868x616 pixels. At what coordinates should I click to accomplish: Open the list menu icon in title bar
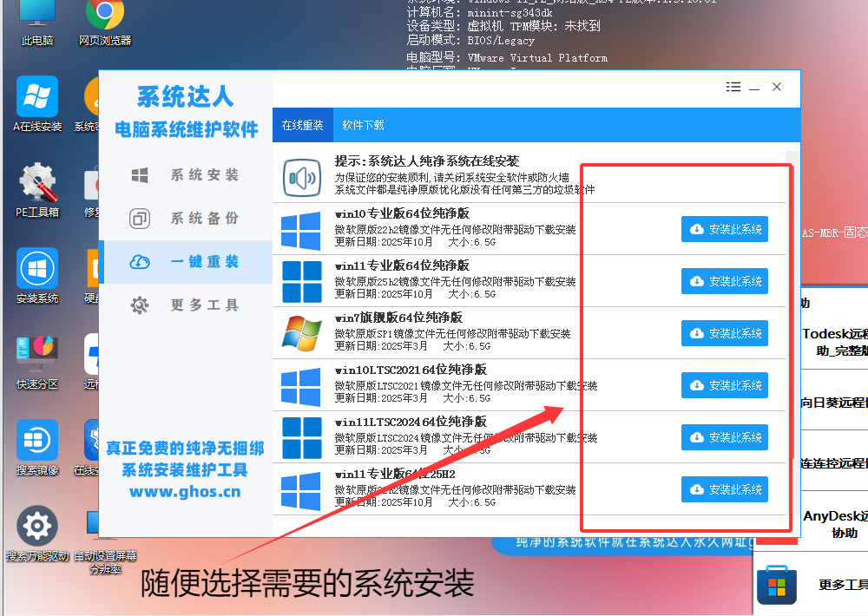click(x=733, y=87)
